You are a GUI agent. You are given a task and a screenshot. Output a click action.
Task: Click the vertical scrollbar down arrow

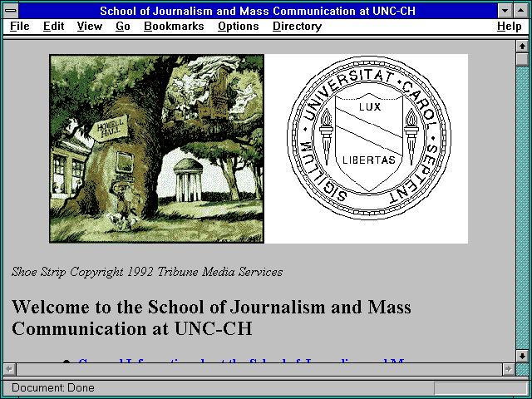coord(522,356)
